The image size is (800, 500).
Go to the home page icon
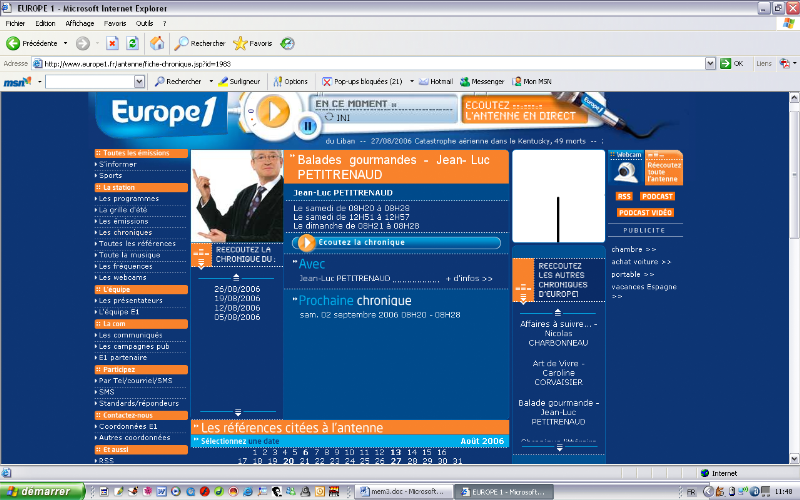tap(157, 43)
